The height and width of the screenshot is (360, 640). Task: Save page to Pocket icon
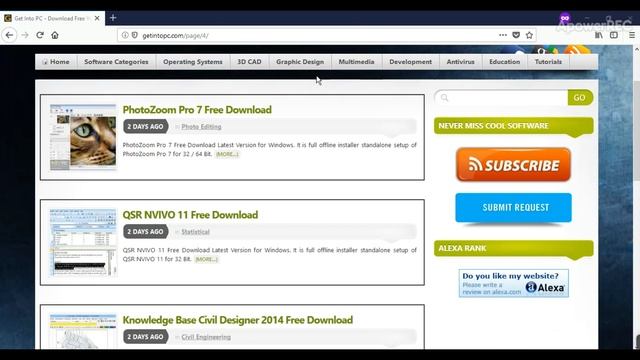[516, 35]
